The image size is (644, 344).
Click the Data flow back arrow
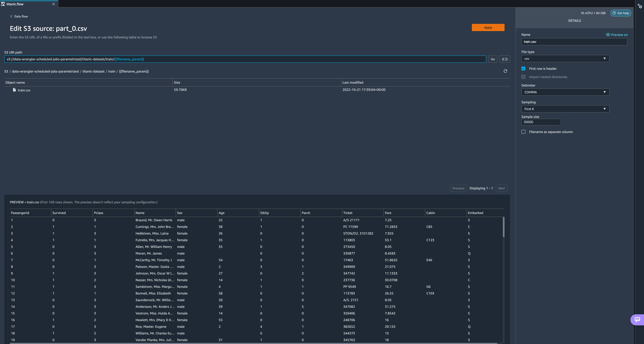pyautogui.click(x=11, y=16)
